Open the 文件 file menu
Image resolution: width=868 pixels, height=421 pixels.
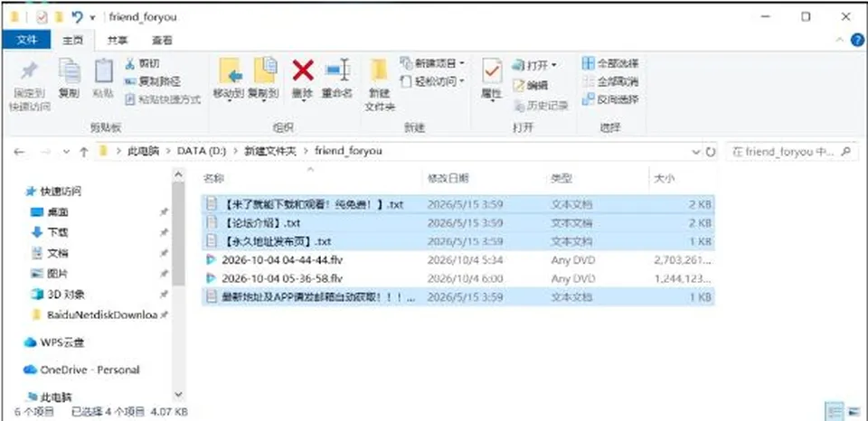coord(26,40)
